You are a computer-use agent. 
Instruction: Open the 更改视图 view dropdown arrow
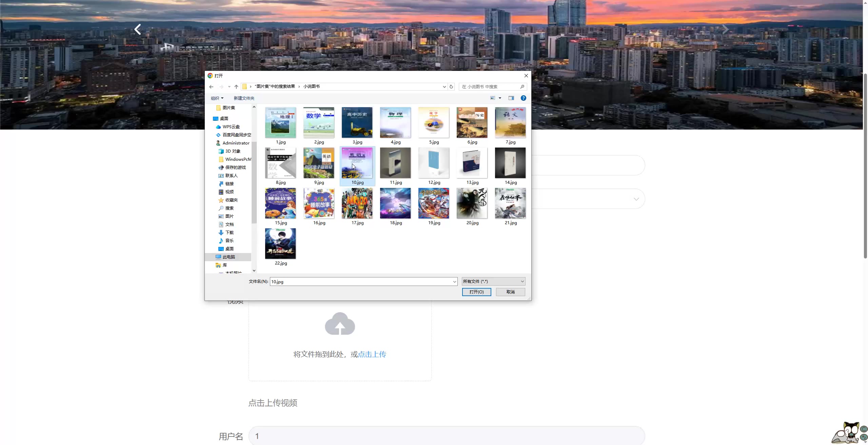click(500, 98)
